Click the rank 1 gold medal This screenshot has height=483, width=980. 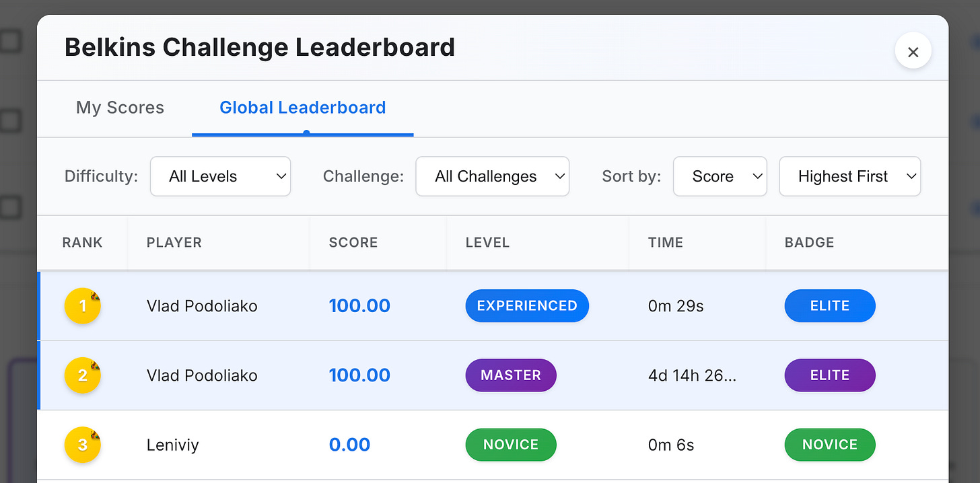click(x=82, y=306)
